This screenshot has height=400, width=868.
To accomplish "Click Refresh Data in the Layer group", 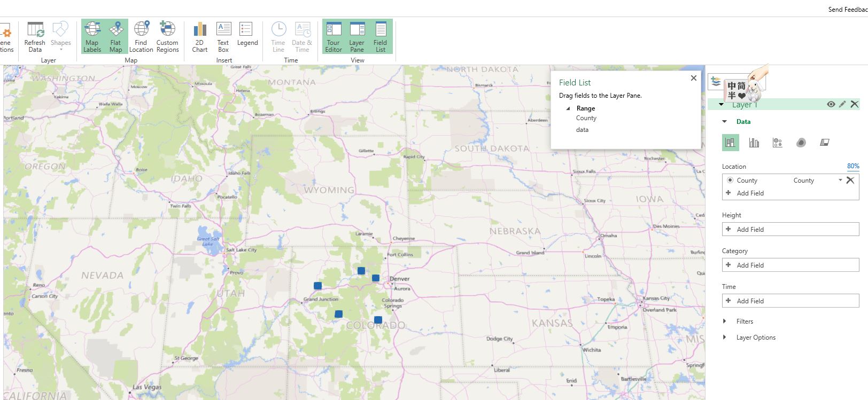I will point(35,37).
